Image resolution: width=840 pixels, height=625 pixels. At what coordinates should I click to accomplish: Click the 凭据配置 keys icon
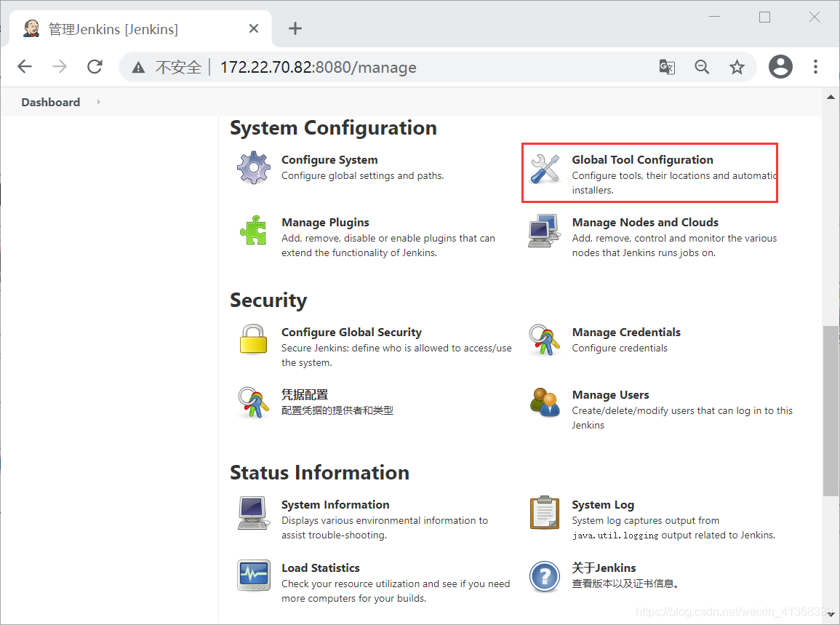[253, 402]
